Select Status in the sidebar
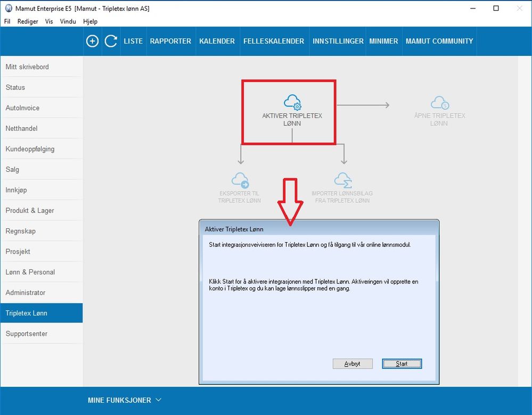This screenshot has width=532, height=415. 42,87
